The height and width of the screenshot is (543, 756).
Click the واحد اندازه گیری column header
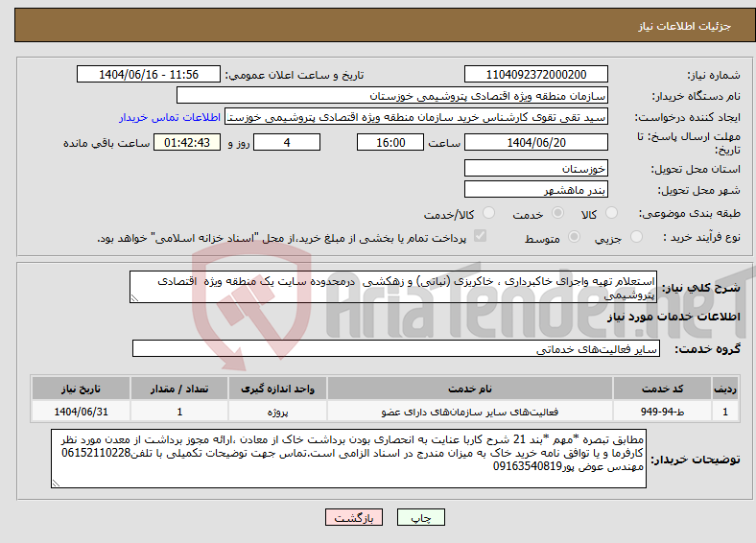point(277,389)
